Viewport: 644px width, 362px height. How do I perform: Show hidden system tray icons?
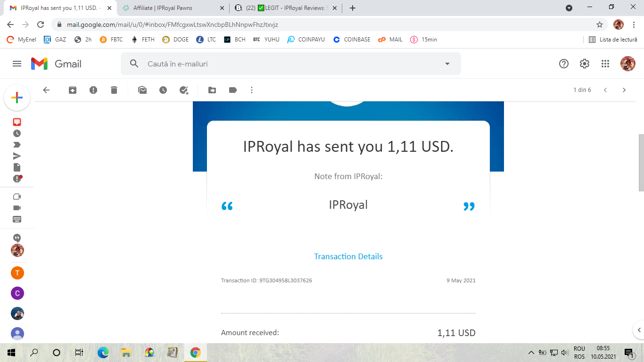click(531, 352)
